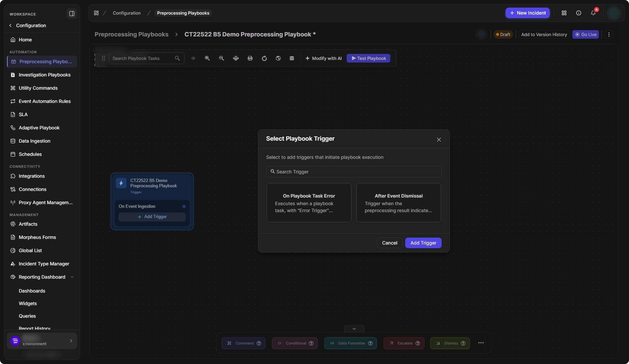Image resolution: width=629 pixels, height=364 pixels.
Task: Collapse the workspace sidebar panel icon
Action: [x=72, y=14]
